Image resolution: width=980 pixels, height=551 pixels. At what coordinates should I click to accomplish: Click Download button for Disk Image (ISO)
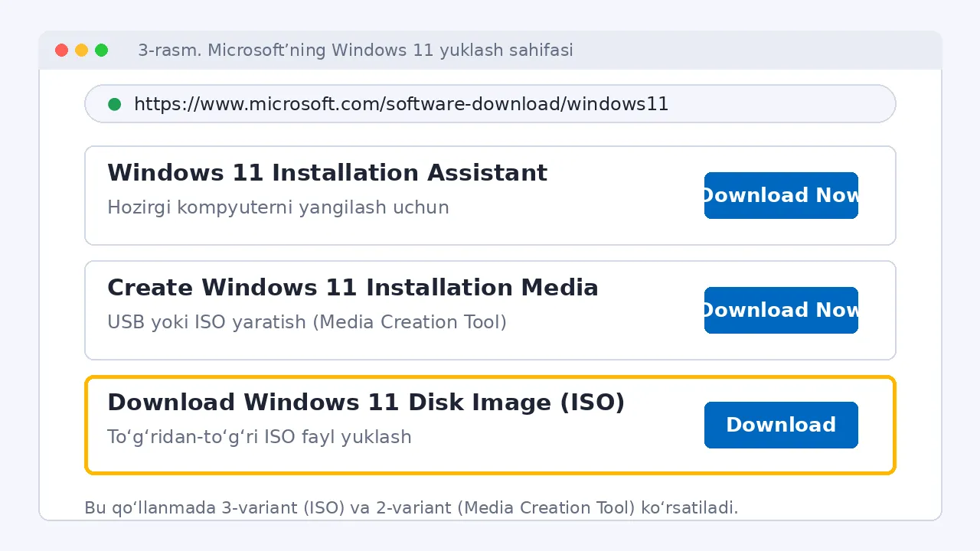tap(781, 425)
